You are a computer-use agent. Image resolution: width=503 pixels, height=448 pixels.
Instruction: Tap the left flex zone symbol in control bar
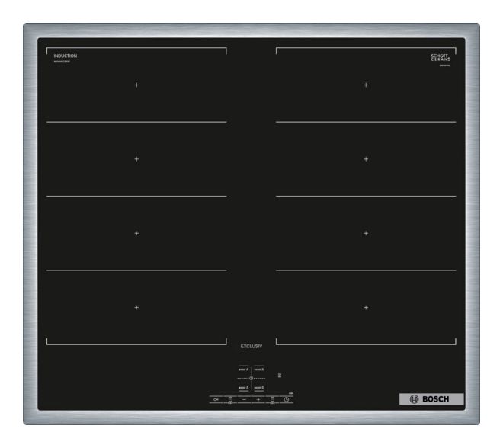click(x=230, y=400)
